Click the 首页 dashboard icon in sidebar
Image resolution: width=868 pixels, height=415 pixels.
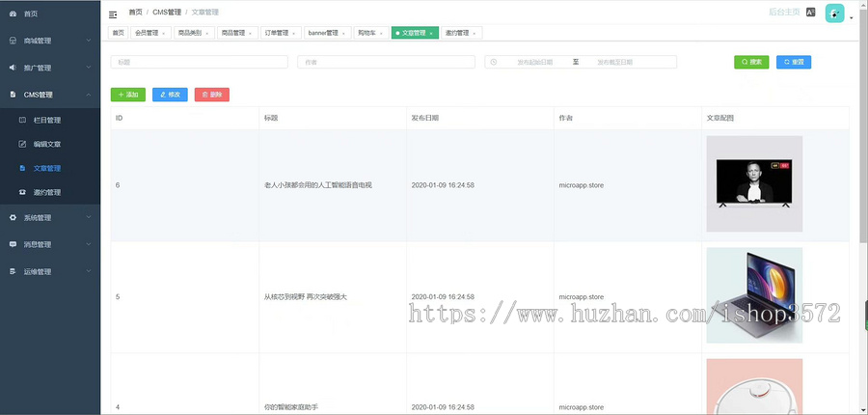point(14,14)
